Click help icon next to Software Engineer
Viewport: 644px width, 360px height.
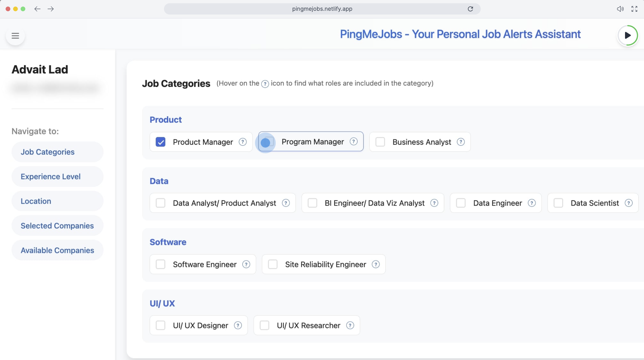pyautogui.click(x=246, y=264)
